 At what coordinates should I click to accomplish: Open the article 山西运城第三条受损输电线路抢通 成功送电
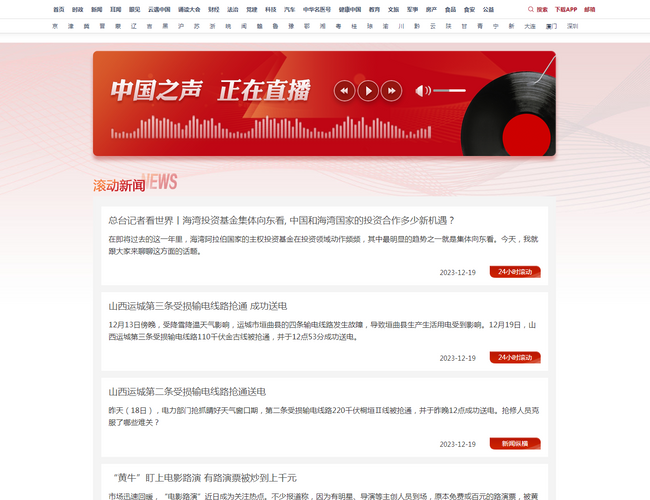click(198, 306)
